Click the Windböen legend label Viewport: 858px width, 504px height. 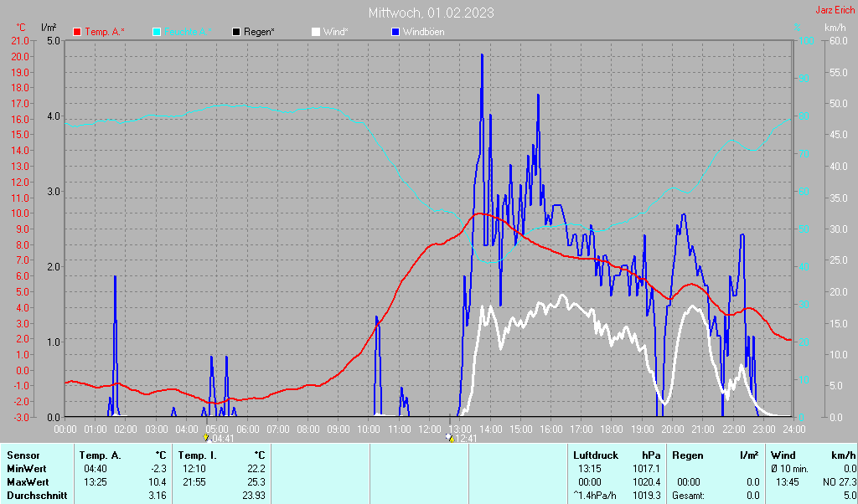click(x=423, y=33)
